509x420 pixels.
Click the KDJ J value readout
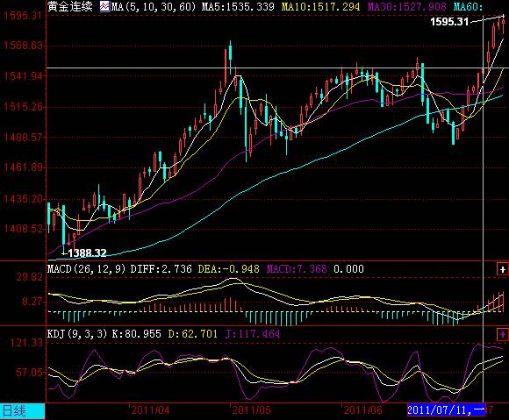[253, 334]
